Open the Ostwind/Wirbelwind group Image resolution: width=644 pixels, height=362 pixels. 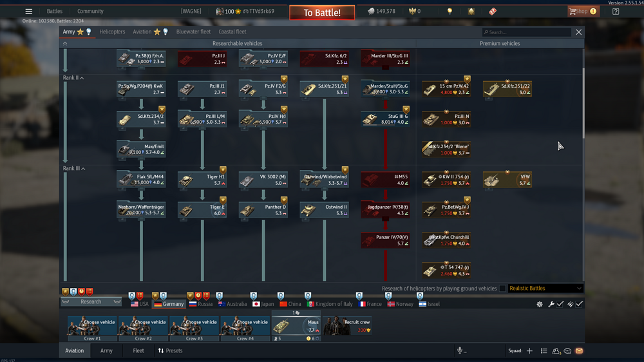[x=325, y=180]
